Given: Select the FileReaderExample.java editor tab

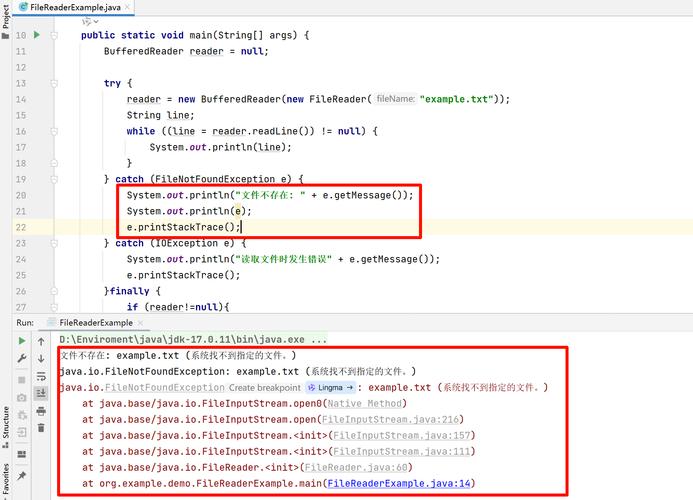Looking at the screenshot, I should click(x=75, y=7).
